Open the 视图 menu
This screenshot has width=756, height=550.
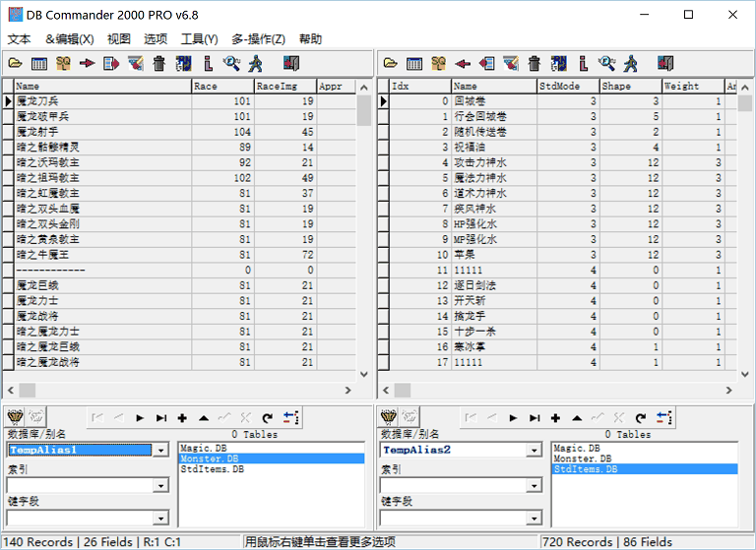[x=118, y=39]
